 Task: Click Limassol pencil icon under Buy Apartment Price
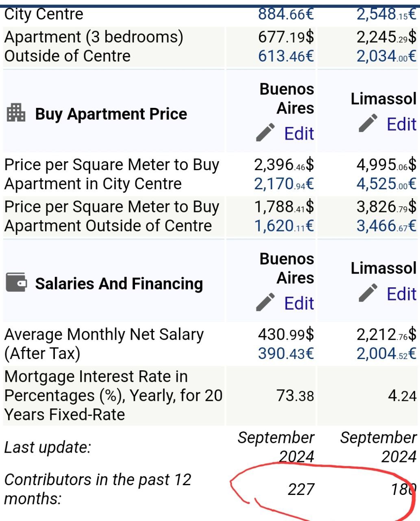368,124
